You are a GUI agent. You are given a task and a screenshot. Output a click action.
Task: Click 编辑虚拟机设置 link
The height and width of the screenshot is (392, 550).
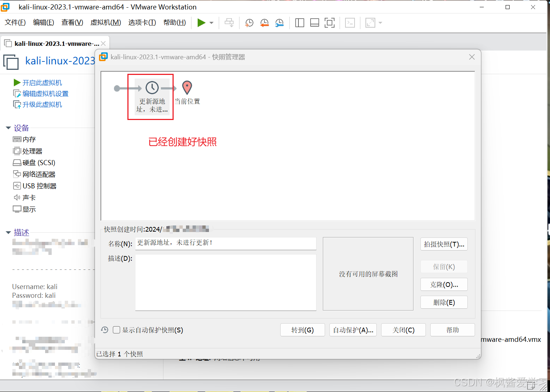coord(45,93)
